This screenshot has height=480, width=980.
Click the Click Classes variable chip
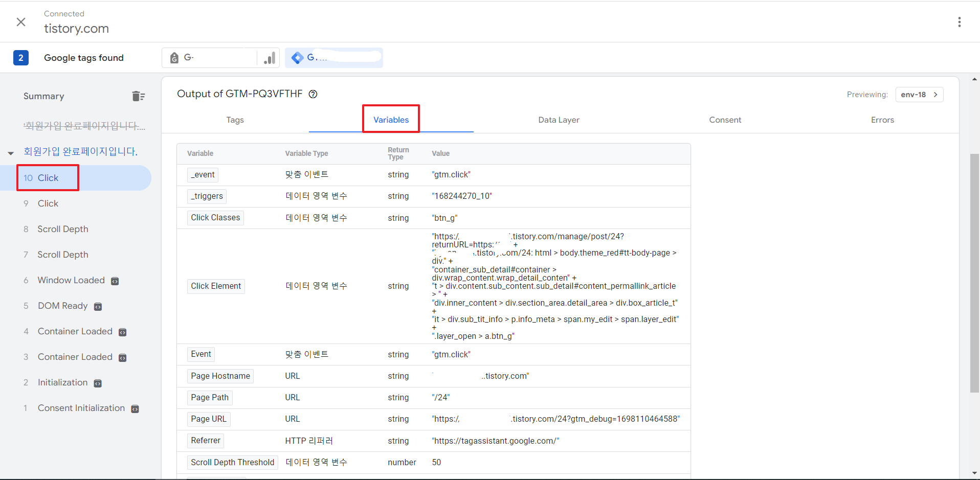click(215, 218)
